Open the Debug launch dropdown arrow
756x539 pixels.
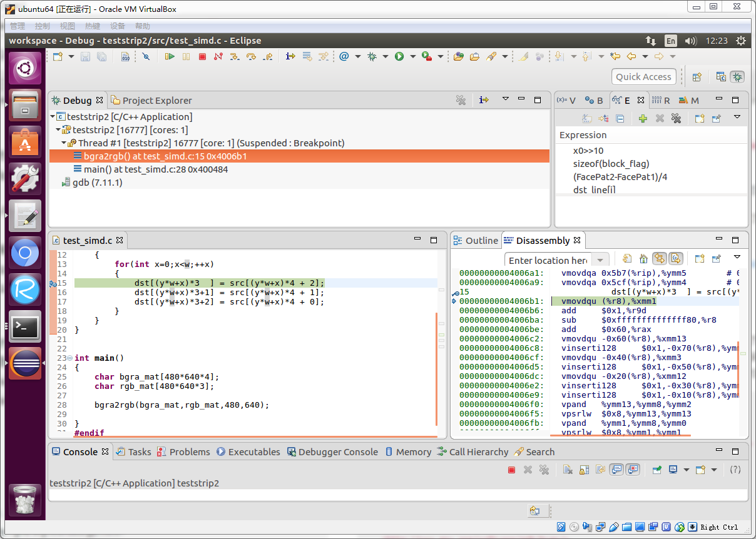click(x=386, y=56)
